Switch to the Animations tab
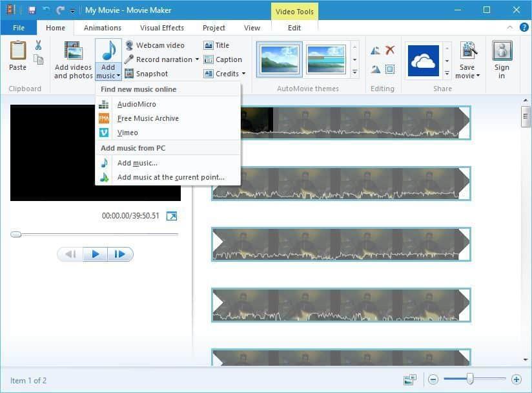Image resolution: width=532 pixels, height=393 pixels. coord(103,28)
